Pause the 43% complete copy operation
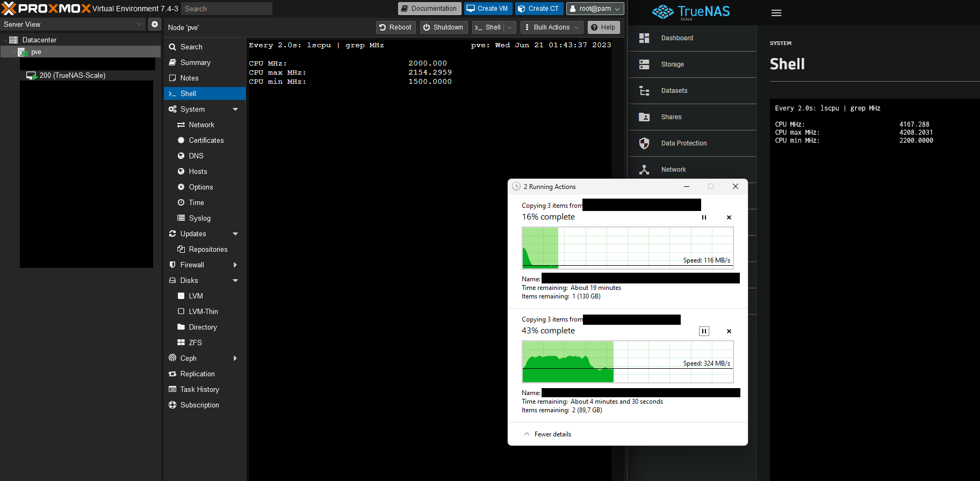 pos(704,331)
